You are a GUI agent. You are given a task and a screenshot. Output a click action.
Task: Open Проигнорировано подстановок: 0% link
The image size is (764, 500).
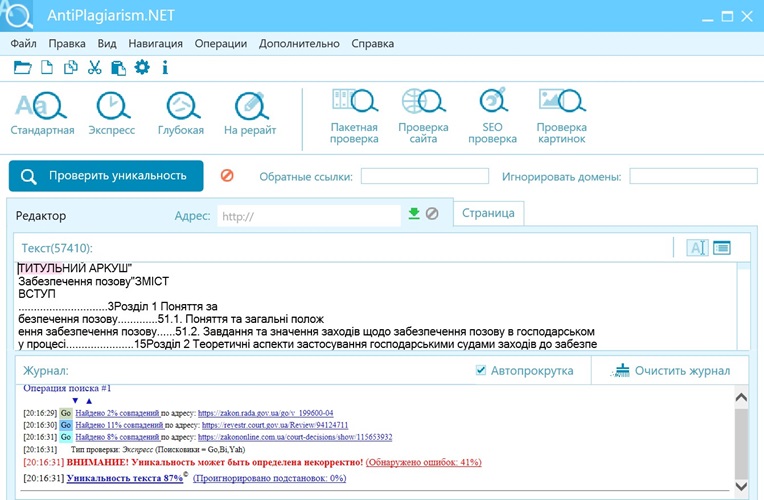(x=269, y=478)
